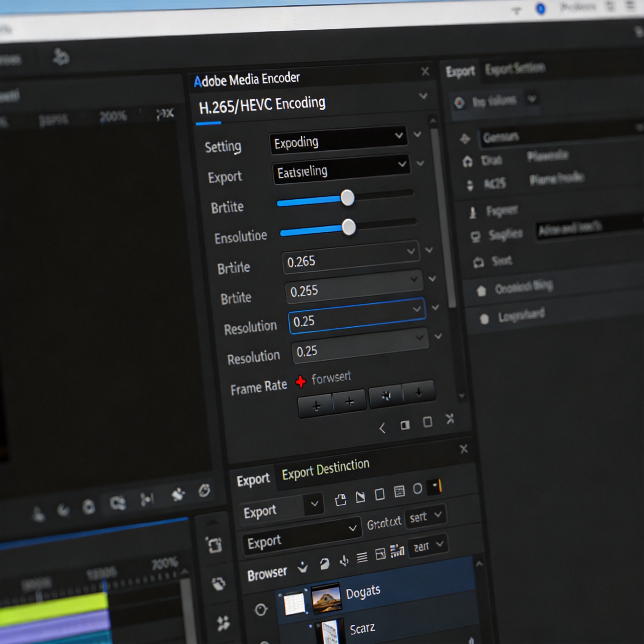Screen dimensions: 644x644
Task: Select the Scarz item in the Browser
Action: 362,628
